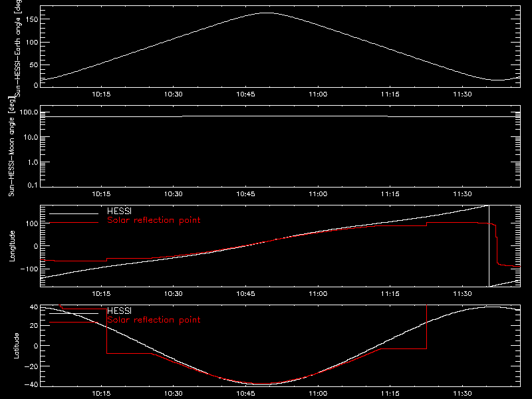
Task: Click the 40 tick on Latitude axis
Action: (x=34, y=307)
